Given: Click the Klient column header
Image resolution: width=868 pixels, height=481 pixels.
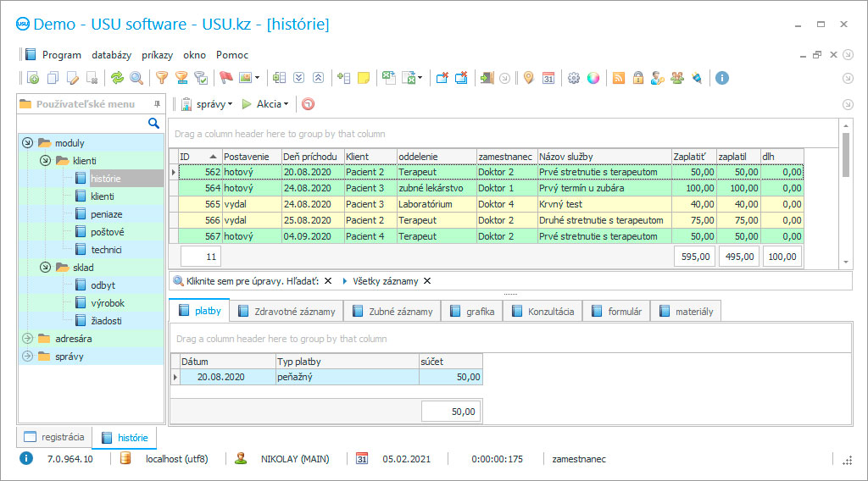Looking at the screenshot, I should point(370,157).
